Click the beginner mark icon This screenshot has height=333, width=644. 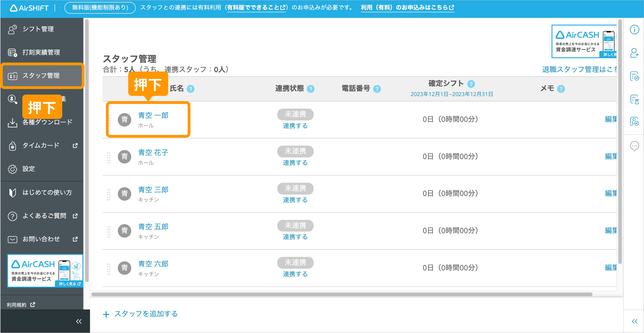click(x=12, y=193)
